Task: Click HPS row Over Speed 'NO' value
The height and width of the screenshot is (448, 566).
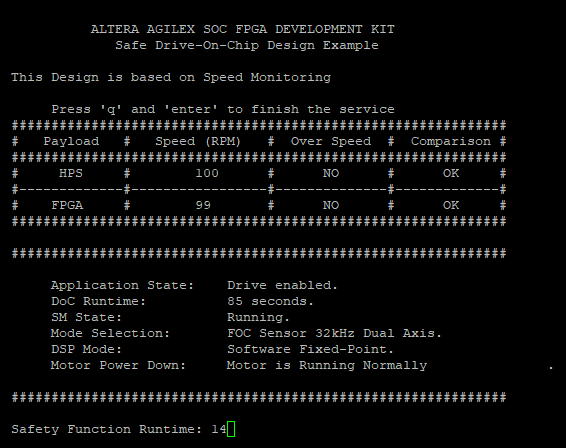Action: tap(331, 173)
